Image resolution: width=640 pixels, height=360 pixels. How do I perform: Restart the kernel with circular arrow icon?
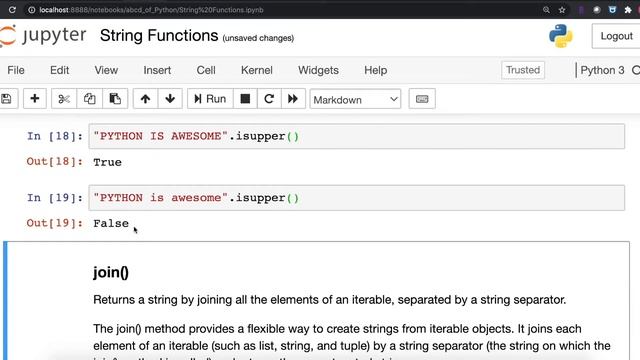[x=269, y=99]
